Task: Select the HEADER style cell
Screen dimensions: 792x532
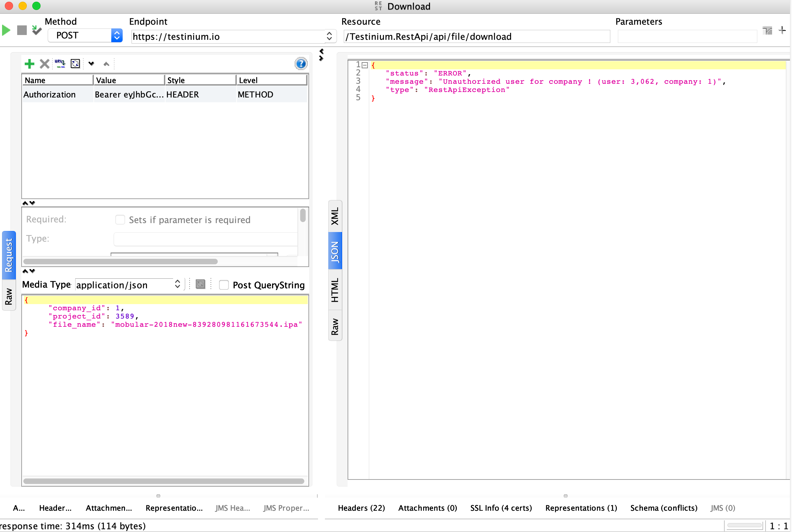Action: tap(201, 94)
